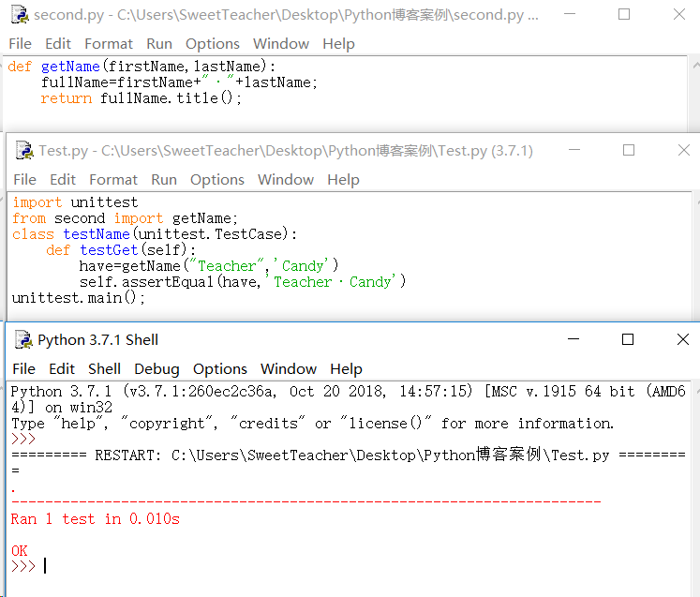The image size is (700, 597).
Task: Click 'self.assertEqual' line in Test.py
Action: pyautogui.click(x=243, y=282)
